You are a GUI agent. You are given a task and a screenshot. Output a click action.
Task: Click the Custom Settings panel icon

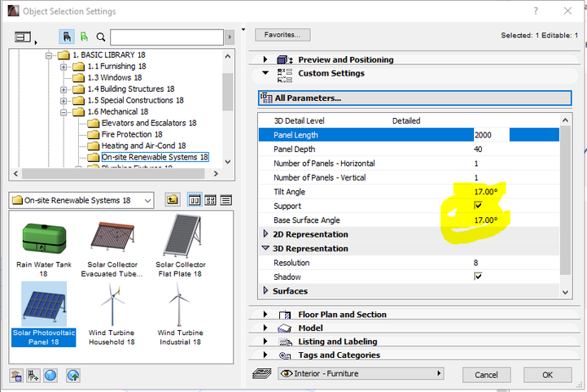coord(285,75)
